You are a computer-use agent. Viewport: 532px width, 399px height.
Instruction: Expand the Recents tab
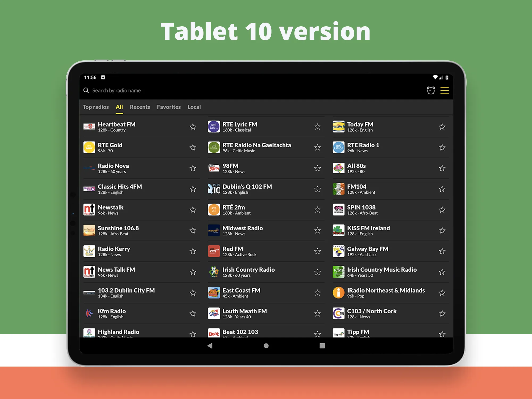click(x=140, y=106)
